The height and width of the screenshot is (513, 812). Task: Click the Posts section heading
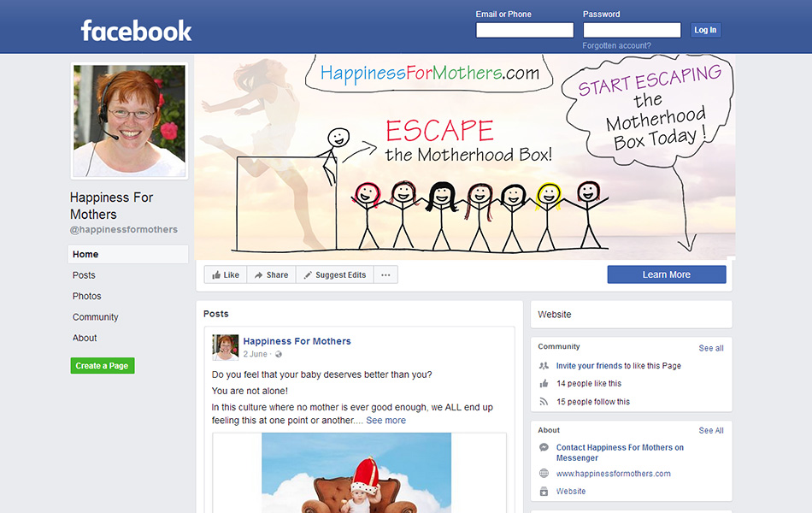[x=216, y=314]
